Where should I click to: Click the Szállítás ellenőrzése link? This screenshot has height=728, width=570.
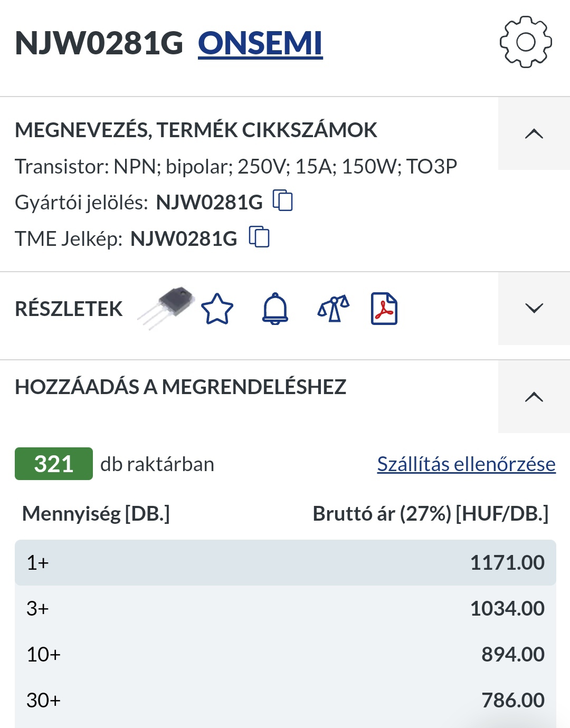(x=466, y=464)
